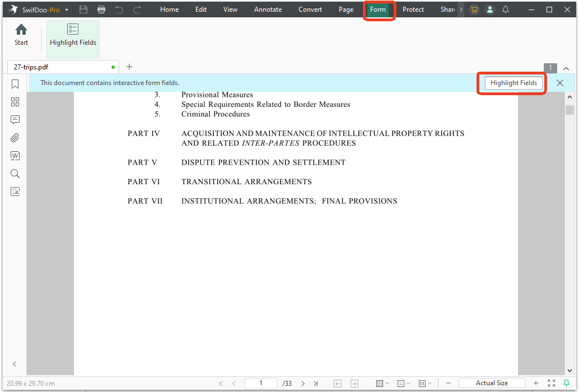This screenshot has width=579, height=392.
Task: Go to the previous view
Action: (x=338, y=384)
